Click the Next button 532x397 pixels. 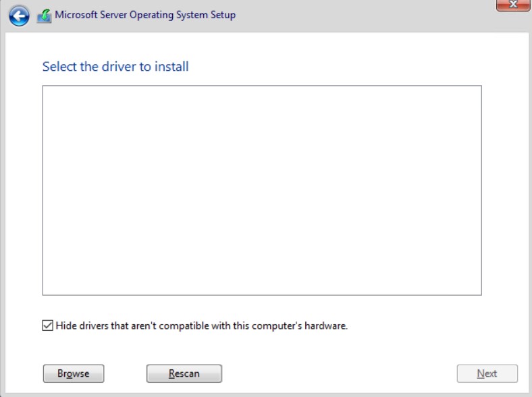coord(487,373)
